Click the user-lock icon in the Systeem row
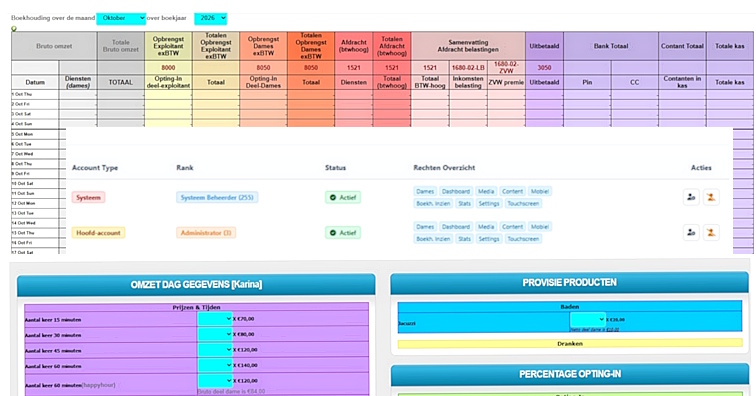This screenshot has width=756, height=396. pos(691,197)
